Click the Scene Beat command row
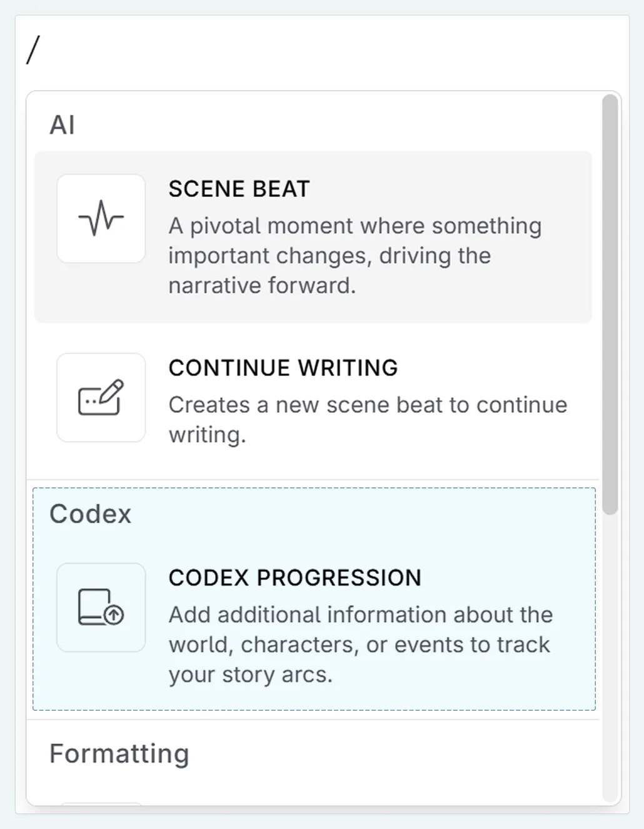The height and width of the screenshot is (829, 644). tap(313, 236)
